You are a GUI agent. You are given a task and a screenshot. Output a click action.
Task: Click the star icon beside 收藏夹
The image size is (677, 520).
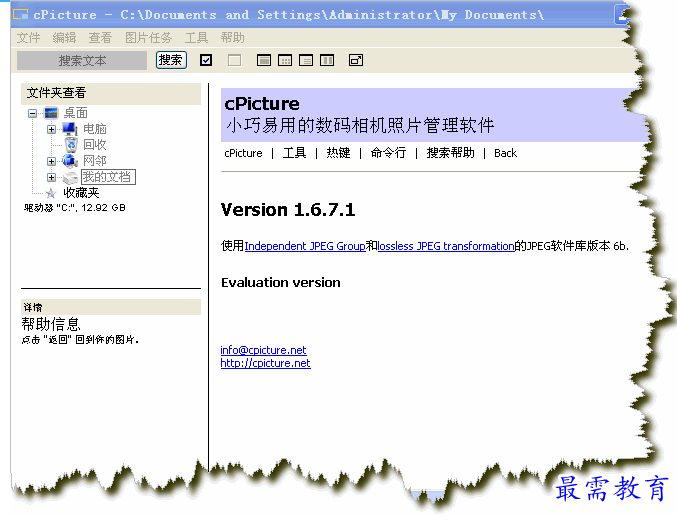[x=51, y=193]
